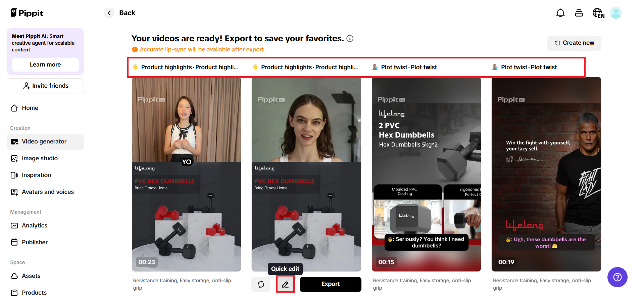The height and width of the screenshot is (298, 644).
Task: Click the first Product highlights label
Action: coord(186,67)
